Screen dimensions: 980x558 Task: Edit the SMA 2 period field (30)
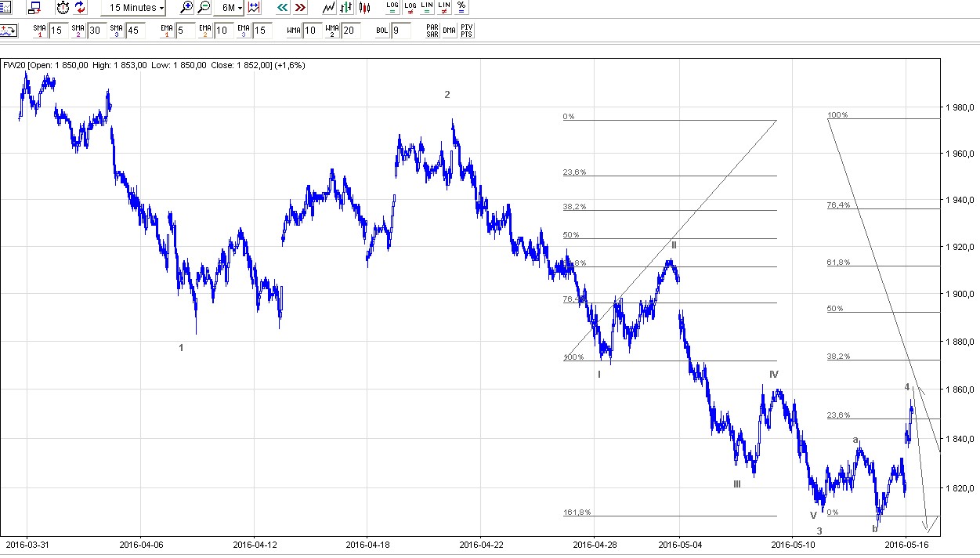(96, 31)
